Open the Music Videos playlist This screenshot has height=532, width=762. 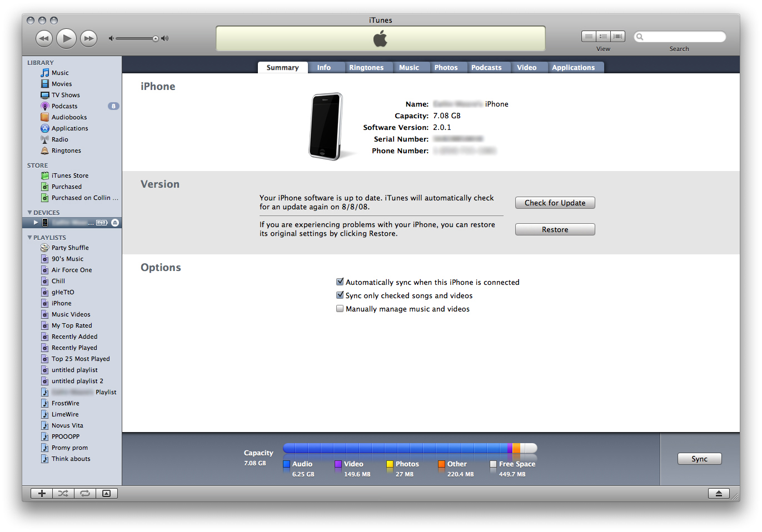72,314
